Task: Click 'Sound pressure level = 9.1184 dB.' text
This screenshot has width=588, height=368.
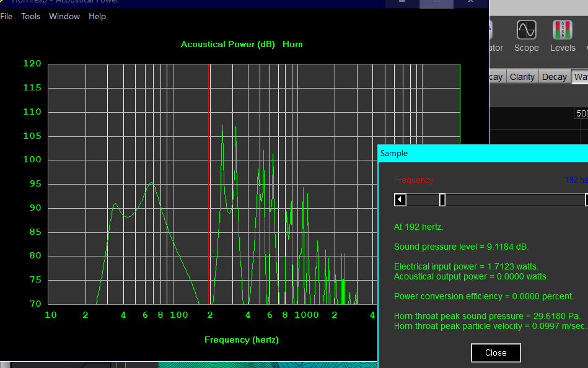Action: point(461,247)
